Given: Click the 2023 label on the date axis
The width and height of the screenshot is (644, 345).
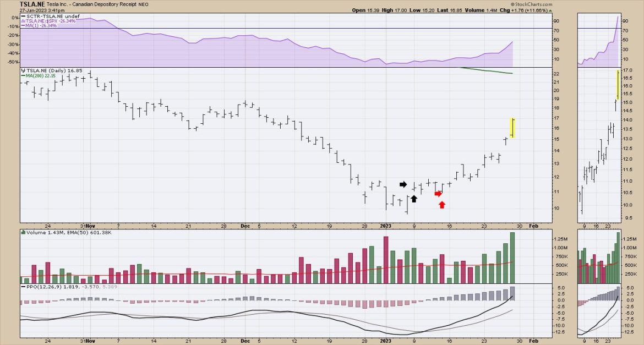Looking at the screenshot, I should click(x=385, y=226).
